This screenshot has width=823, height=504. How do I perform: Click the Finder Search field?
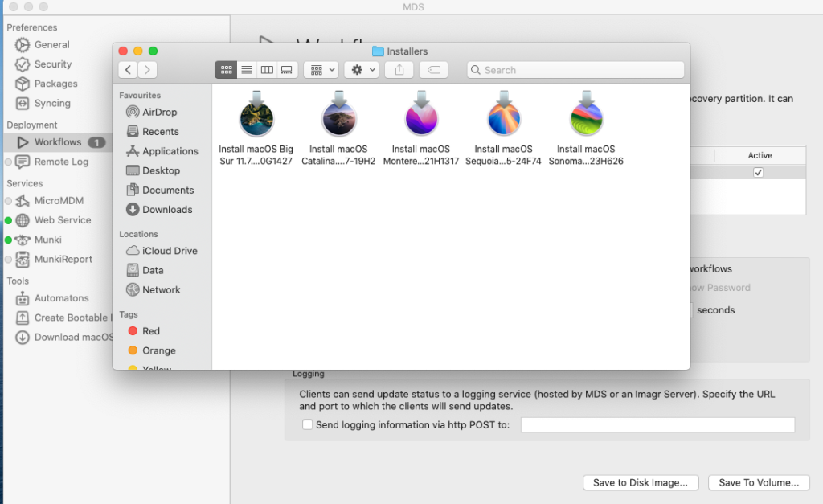tap(575, 70)
